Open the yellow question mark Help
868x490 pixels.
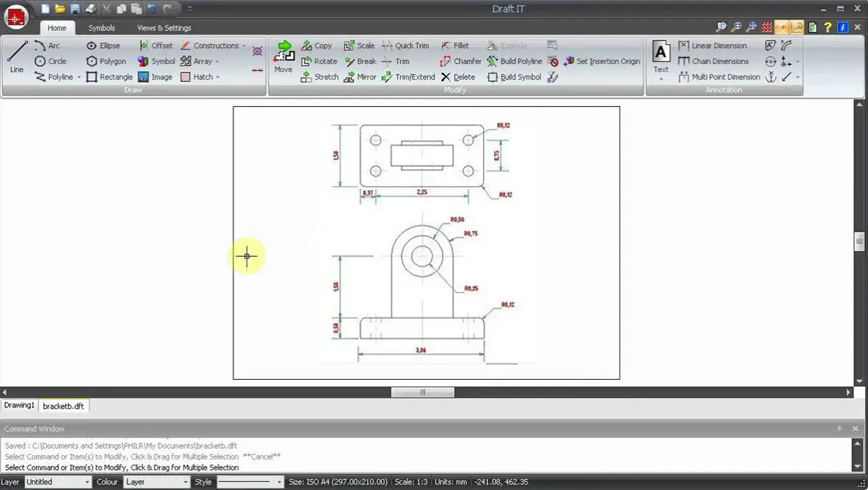[x=827, y=27]
